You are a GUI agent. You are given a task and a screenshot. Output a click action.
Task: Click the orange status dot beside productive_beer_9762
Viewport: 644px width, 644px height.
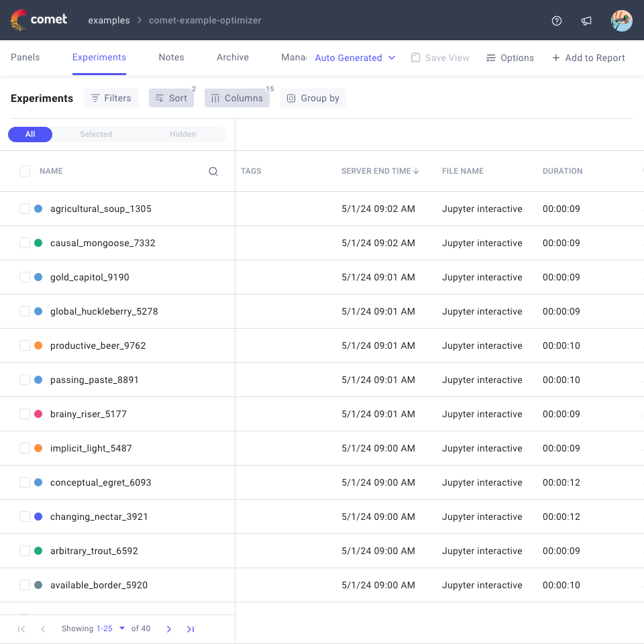[x=39, y=345]
